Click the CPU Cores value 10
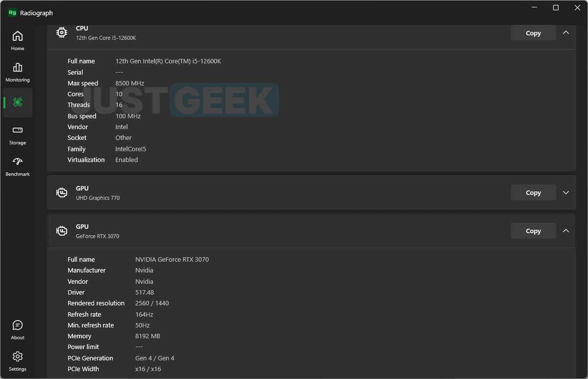The width and height of the screenshot is (588, 379). click(119, 94)
